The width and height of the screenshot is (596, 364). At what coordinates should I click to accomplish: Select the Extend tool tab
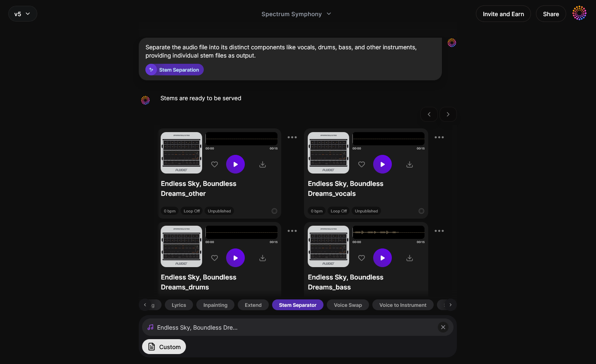tap(253, 305)
